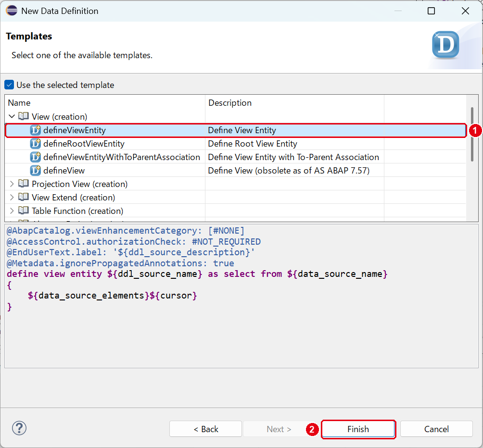Click the 'Projection View (creation)' label

tap(79, 184)
